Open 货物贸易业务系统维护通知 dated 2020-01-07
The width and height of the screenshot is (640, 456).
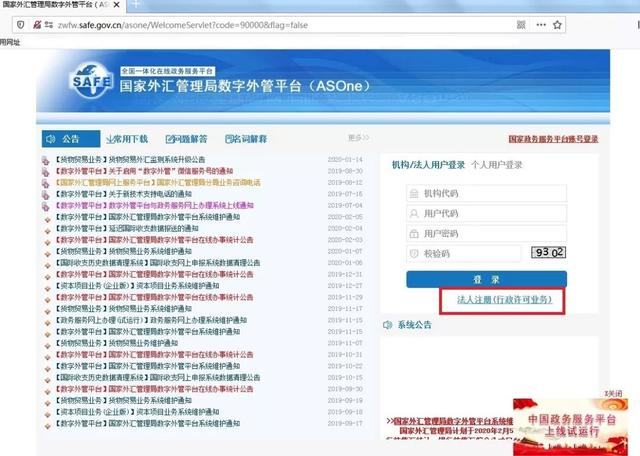(x=124, y=251)
